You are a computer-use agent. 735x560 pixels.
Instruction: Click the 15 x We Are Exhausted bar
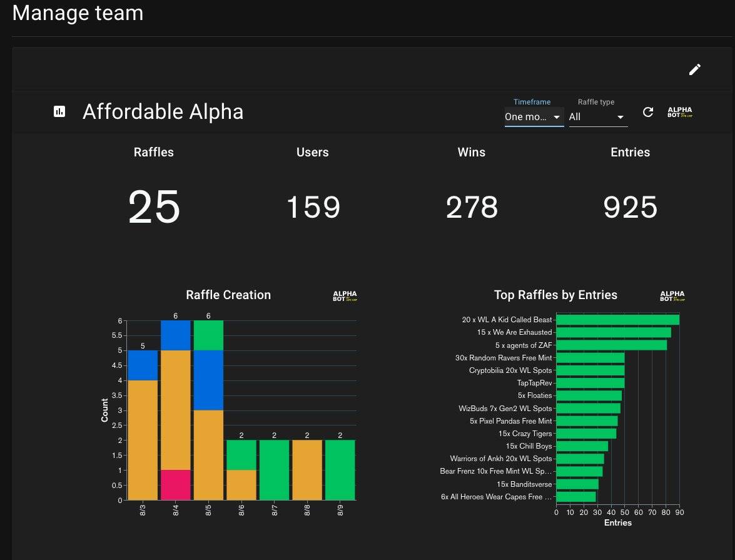613,332
